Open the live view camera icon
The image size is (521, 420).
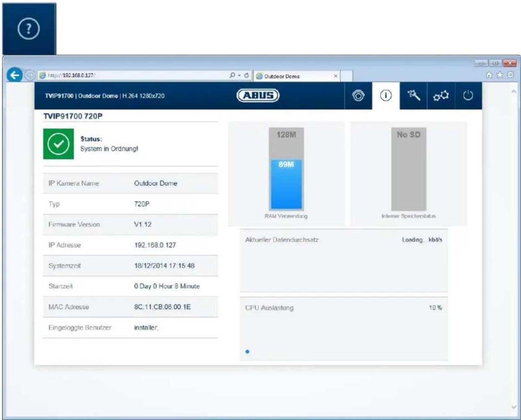point(358,96)
